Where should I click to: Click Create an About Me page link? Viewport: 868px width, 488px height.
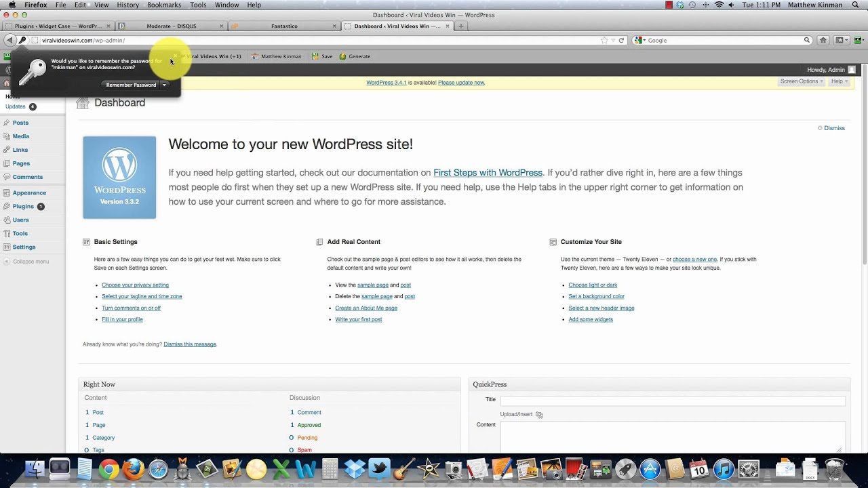(366, 308)
